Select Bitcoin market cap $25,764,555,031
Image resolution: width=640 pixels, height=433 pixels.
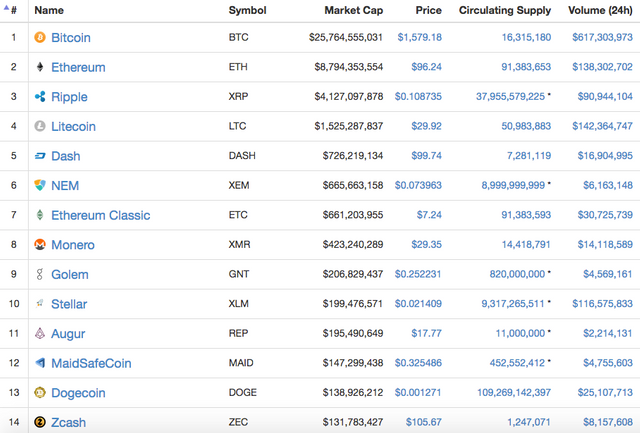point(346,37)
